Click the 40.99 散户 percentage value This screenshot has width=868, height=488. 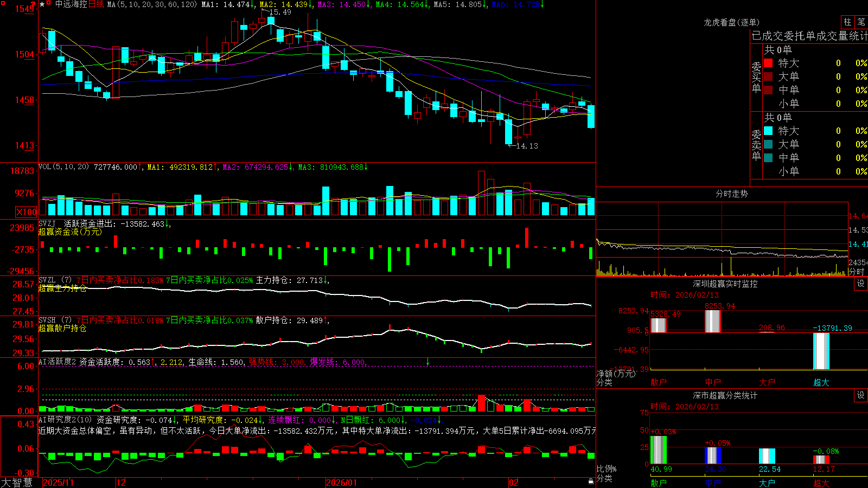661,469
